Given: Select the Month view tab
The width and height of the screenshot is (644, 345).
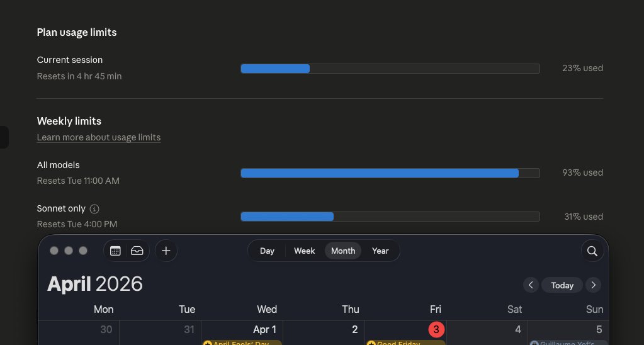Looking at the screenshot, I should click(x=343, y=251).
